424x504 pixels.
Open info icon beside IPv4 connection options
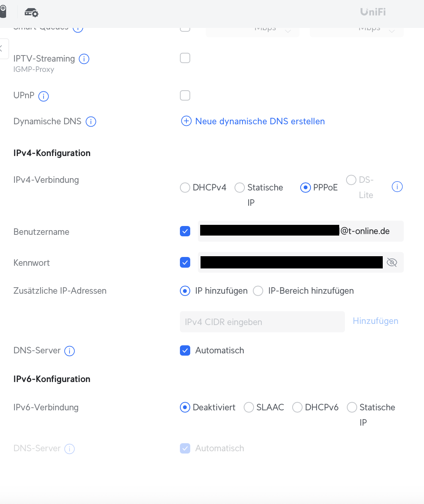coord(397,187)
